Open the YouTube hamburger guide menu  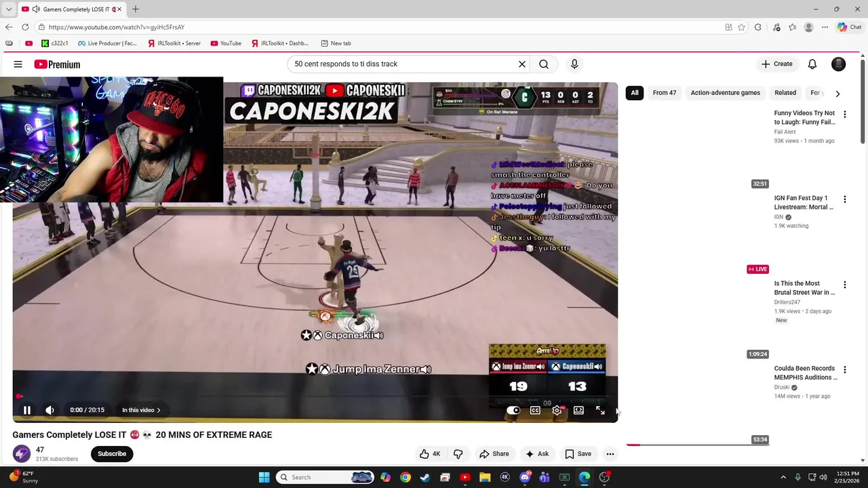coord(18,64)
